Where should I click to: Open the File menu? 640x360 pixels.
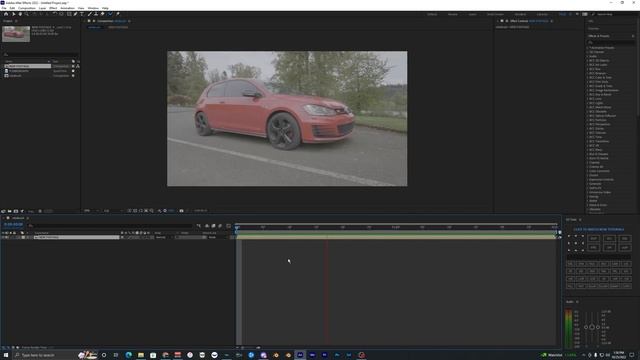pyautogui.click(x=4, y=8)
